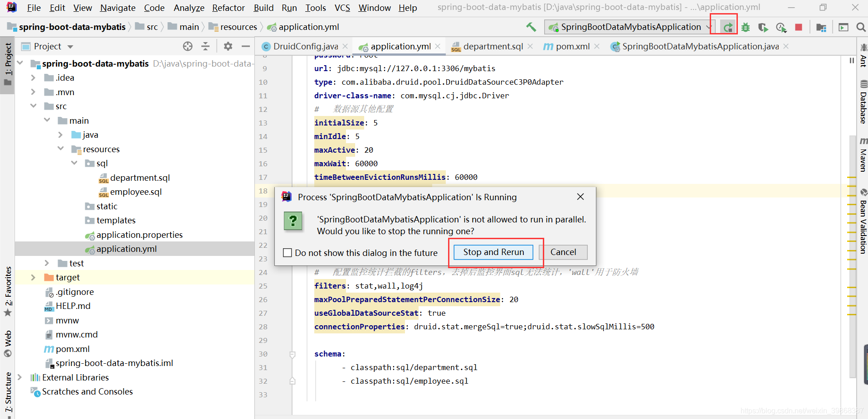
Task: Hide the Project panel with minus icon
Action: tap(246, 46)
